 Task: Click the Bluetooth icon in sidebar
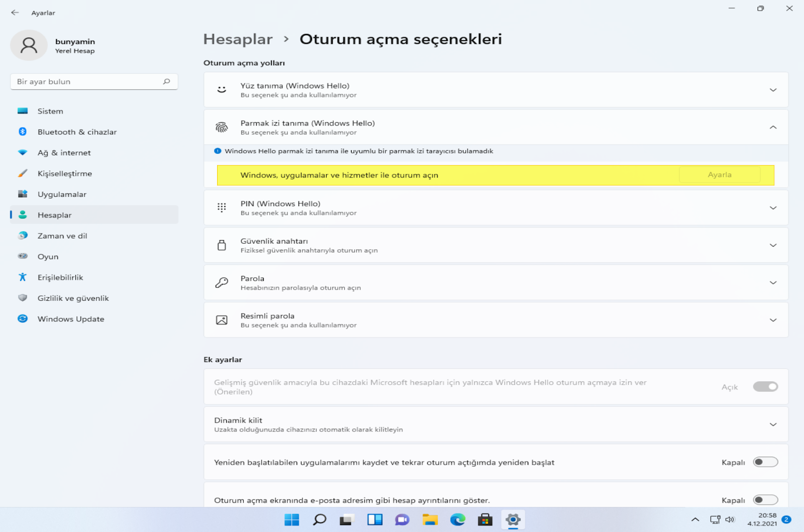click(x=23, y=132)
